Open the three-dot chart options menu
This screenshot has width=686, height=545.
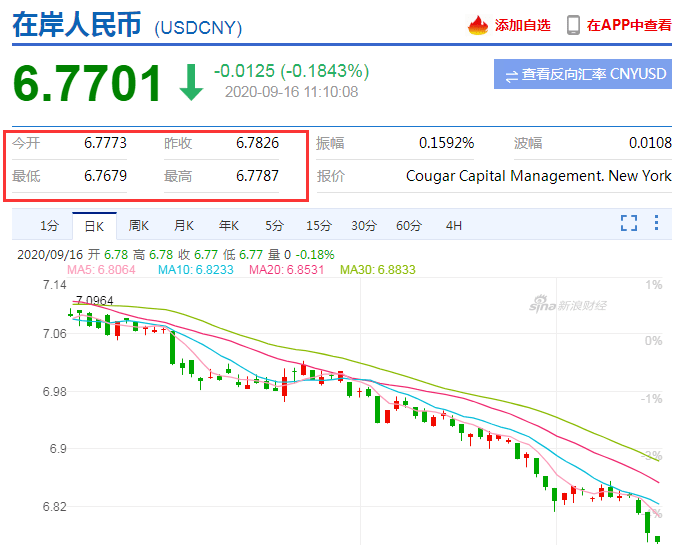(x=656, y=223)
